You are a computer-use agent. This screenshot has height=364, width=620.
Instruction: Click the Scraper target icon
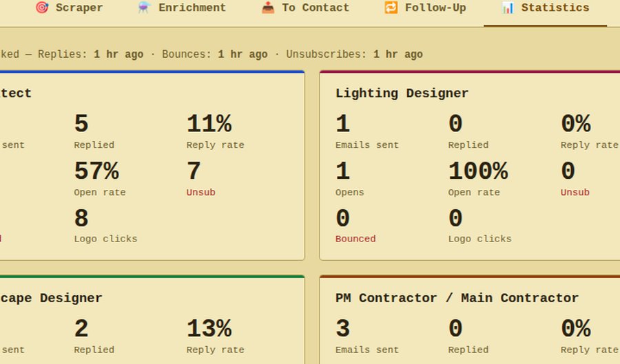[42, 8]
